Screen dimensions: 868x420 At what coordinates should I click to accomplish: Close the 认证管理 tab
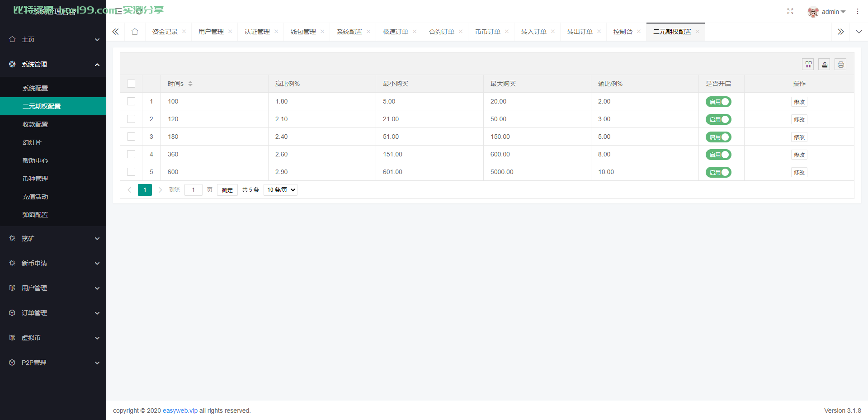pos(276,32)
